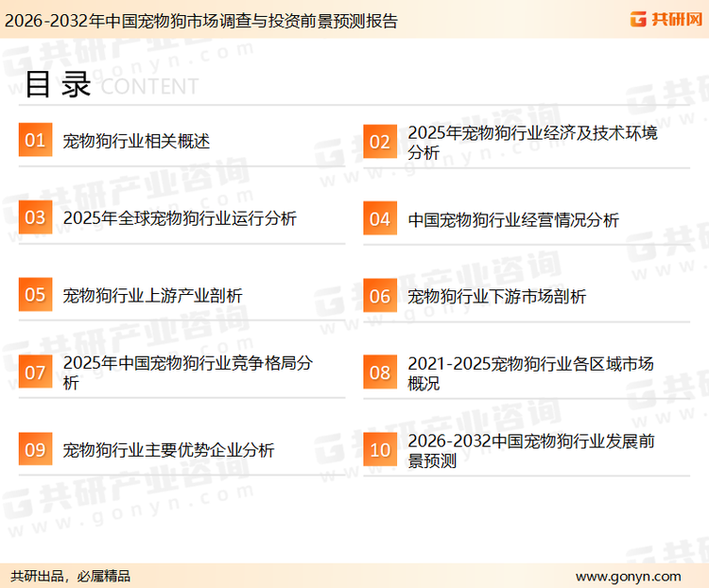Open chapter 宠物狗行业上游产业剖析
Image resolution: width=709 pixels, height=588 pixels.
(152, 296)
